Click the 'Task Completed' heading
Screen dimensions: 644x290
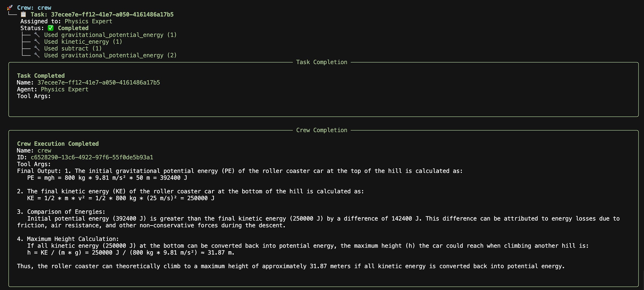click(x=41, y=76)
